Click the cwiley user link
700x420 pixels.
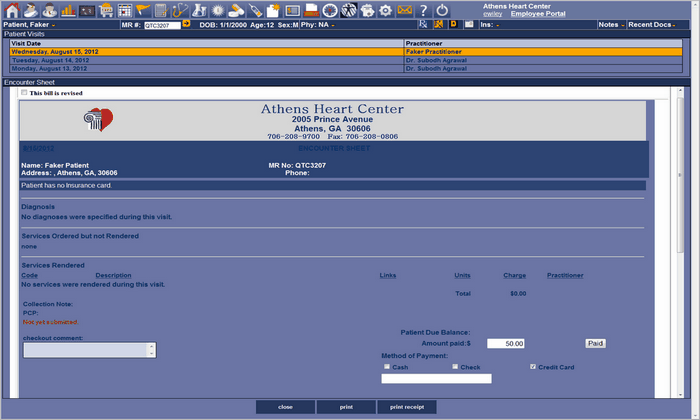492,14
